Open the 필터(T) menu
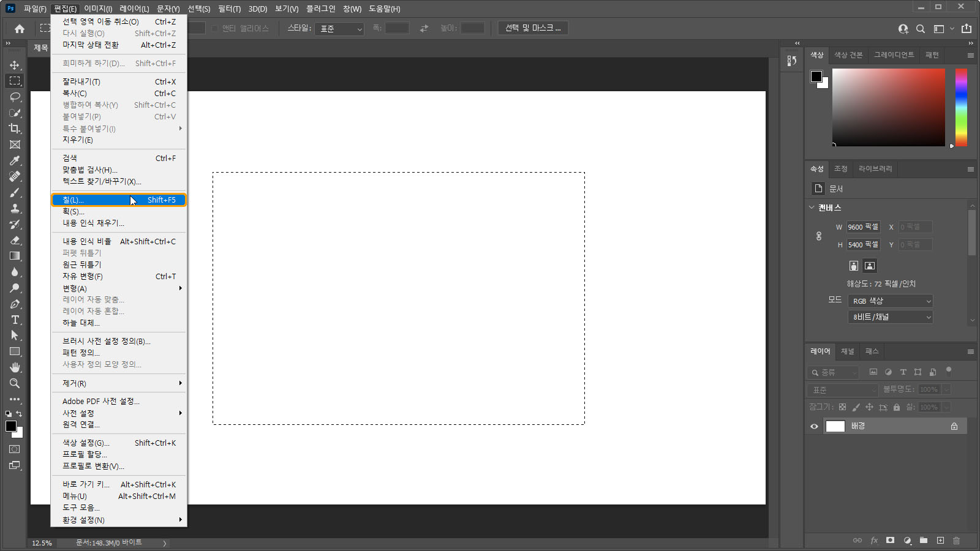Screen dimensions: 980x551 point(229,9)
